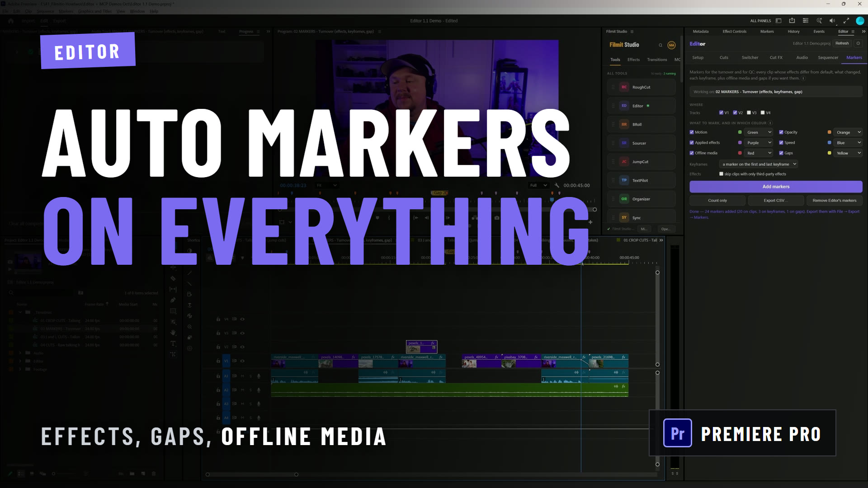This screenshot has height=488, width=868.
Task: Launch the BRoll tool from the tools list
Action: point(641,124)
